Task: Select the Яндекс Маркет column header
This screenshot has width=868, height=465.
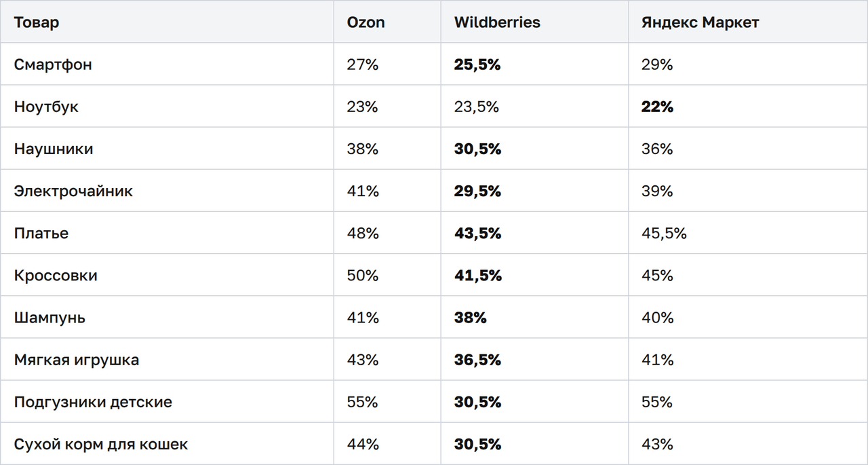Action: pyautogui.click(x=701, y=22)
